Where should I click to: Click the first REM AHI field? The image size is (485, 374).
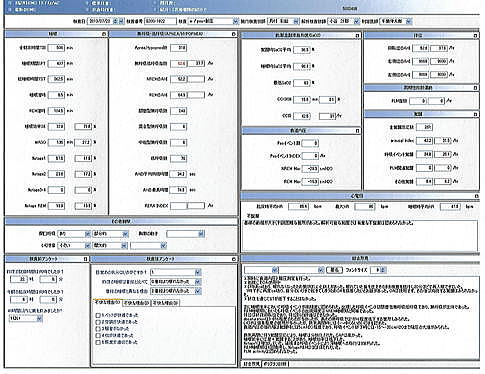178,95
